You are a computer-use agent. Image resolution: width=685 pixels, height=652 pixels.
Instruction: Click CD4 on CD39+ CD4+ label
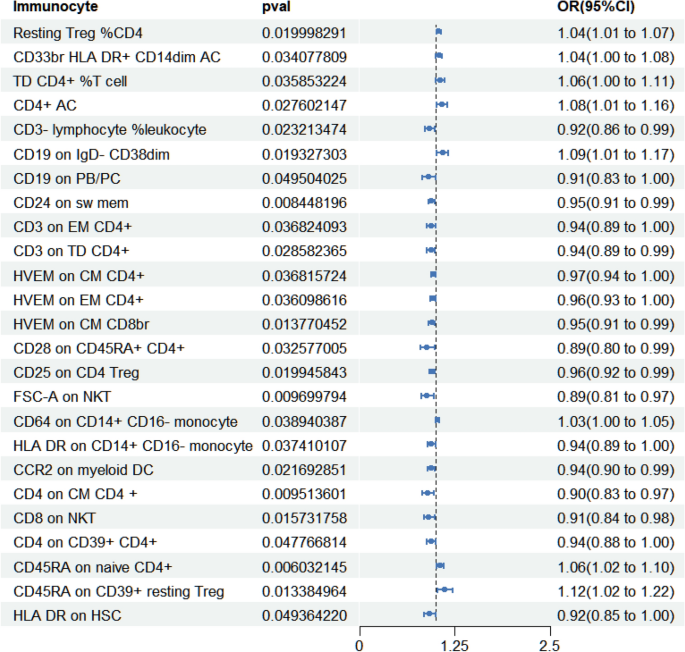(85, 542)
